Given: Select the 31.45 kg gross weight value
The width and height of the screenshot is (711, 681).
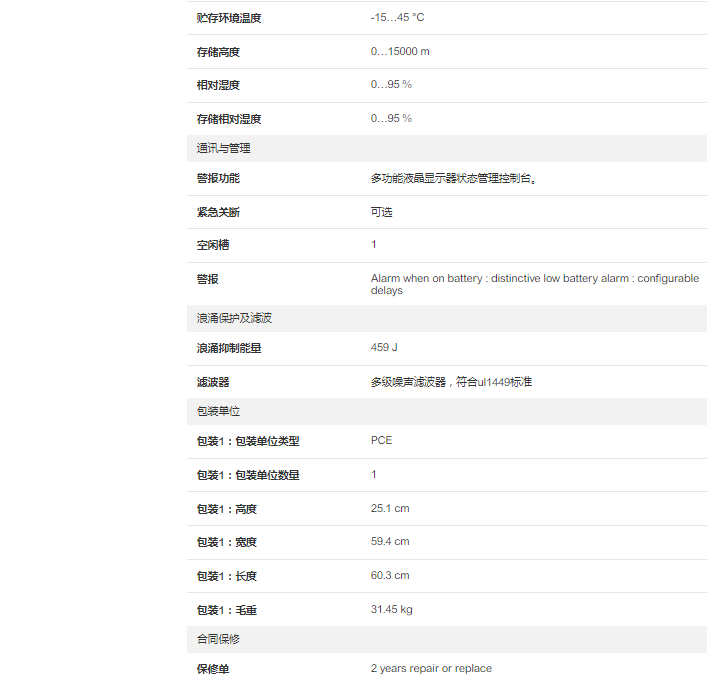Looking at the screenshot, I should [392, 609].
